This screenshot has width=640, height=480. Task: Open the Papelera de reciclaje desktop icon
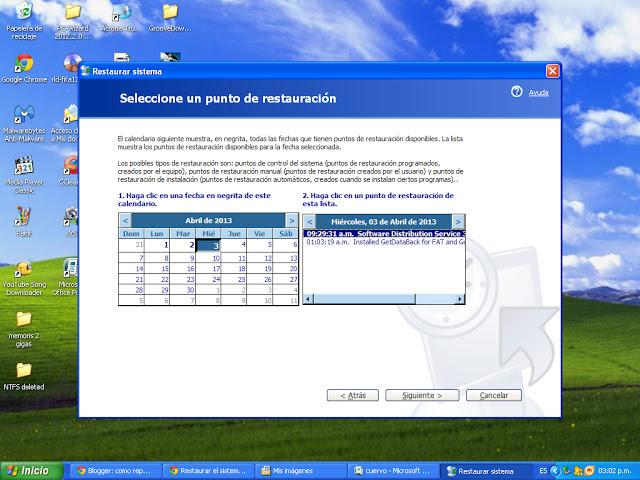[x=24, y=20]
